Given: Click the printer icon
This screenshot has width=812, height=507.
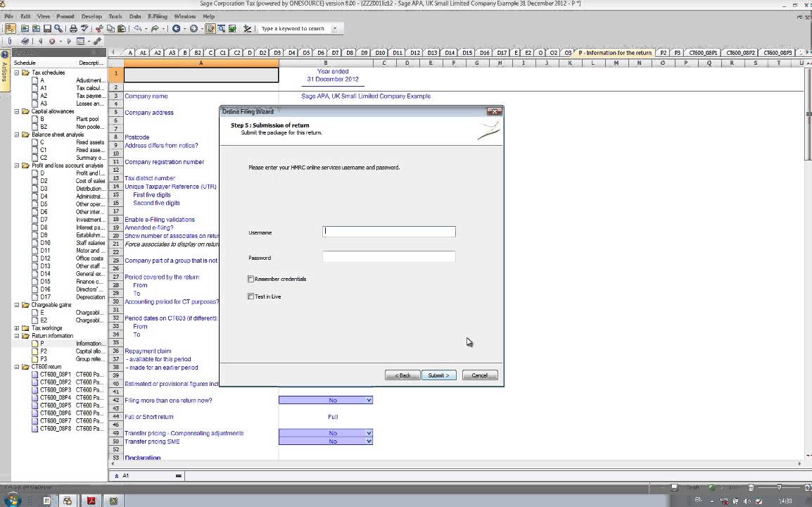Looking at the screenshot, I should click(73, 28).
